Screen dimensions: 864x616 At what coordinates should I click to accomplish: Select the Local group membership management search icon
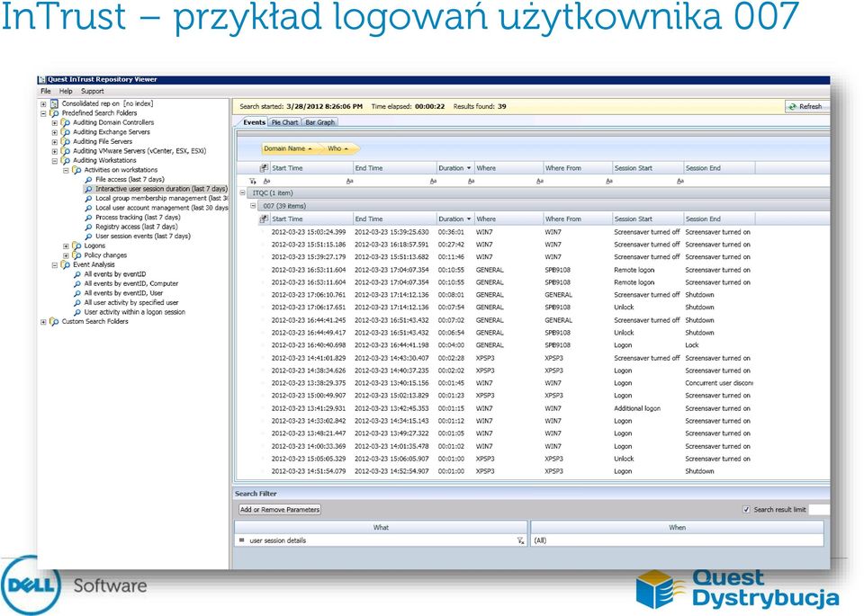[88, 198]
